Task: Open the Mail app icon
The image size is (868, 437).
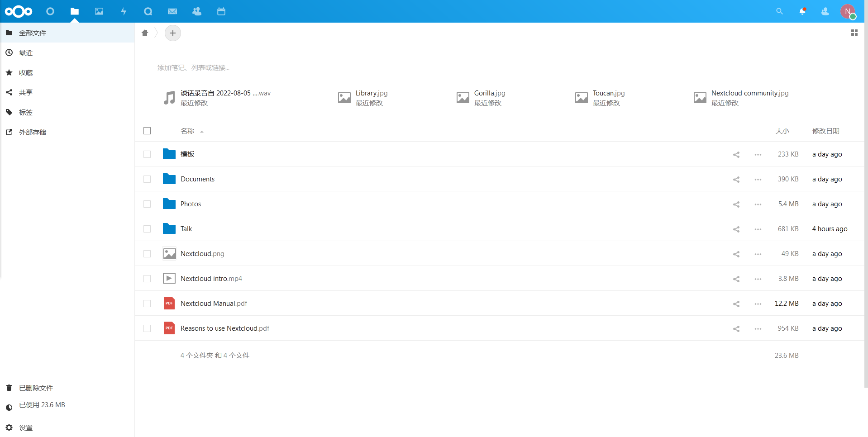Action: (x=172, y=11)
